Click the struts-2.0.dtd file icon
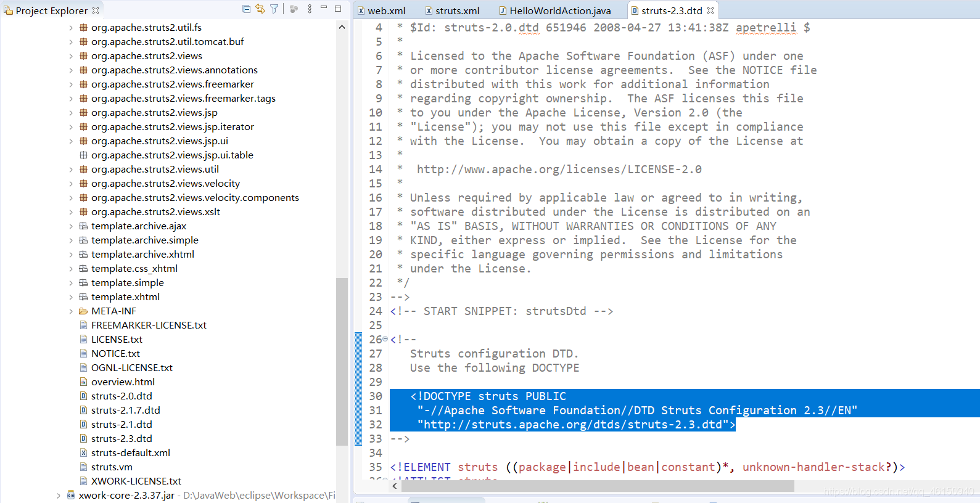 [x=83, y=396]
